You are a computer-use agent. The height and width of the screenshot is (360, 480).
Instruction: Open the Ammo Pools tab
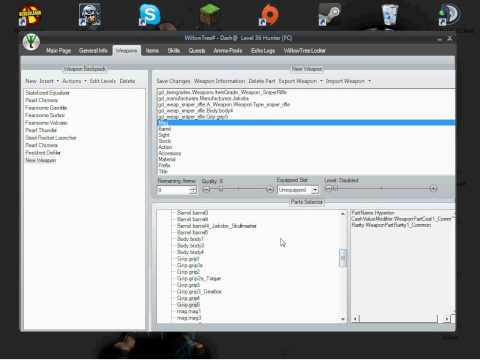tap(228, 51)
